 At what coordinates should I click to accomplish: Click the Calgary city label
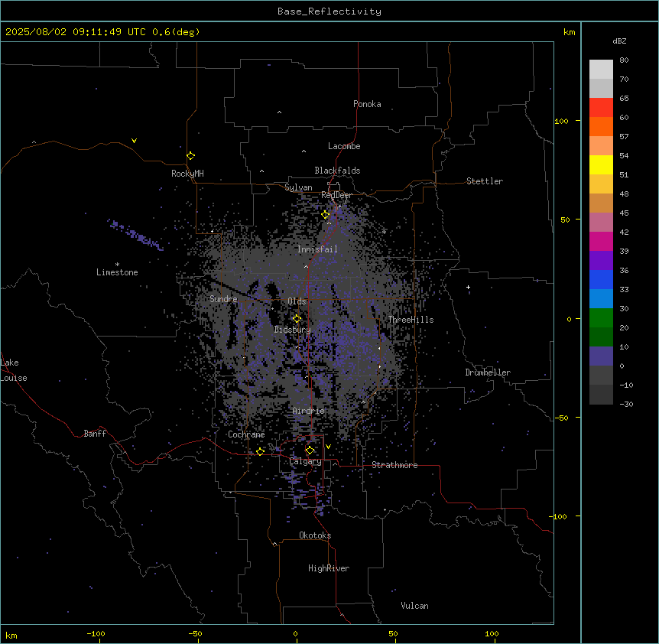point(305,461)
